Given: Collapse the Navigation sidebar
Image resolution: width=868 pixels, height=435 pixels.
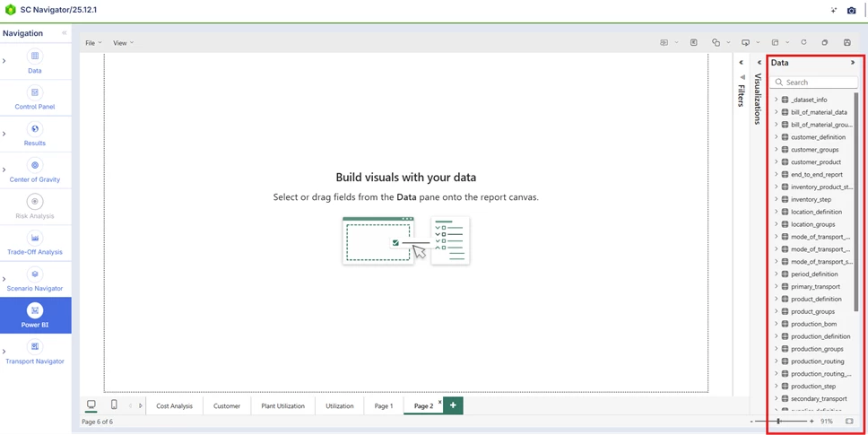Looking at the screenshot, I should (x=65, y=33).
